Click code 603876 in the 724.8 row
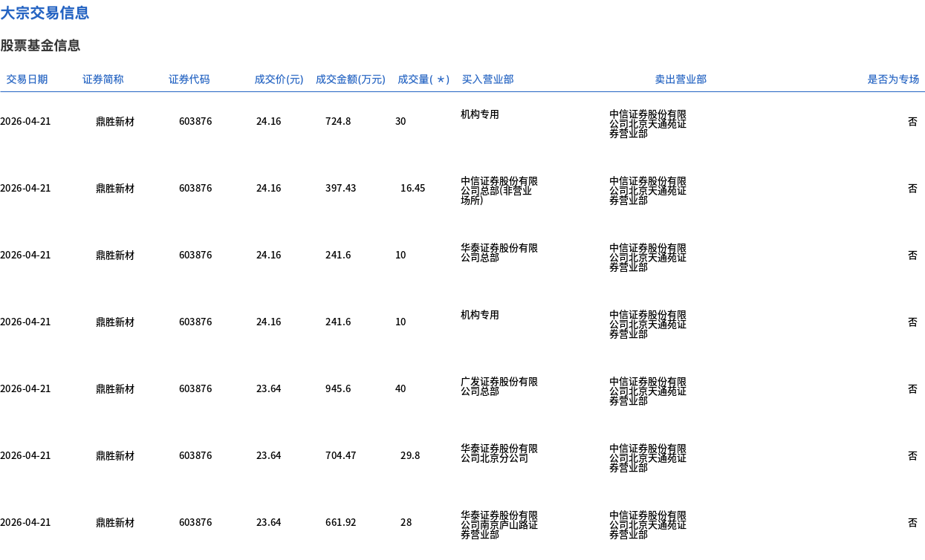The image size is (925, 560). click(x=195, y=122)
